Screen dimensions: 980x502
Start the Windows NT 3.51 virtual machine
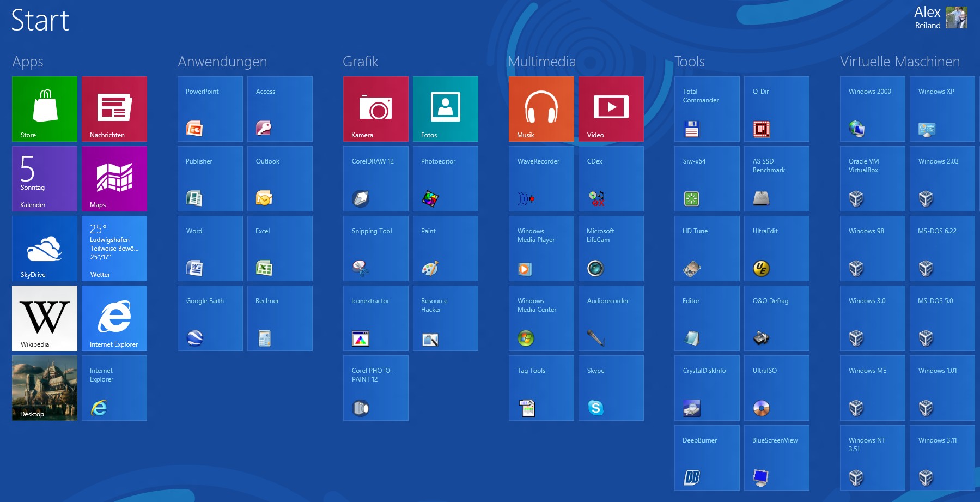pyautogui.click(x=873, y=458)
